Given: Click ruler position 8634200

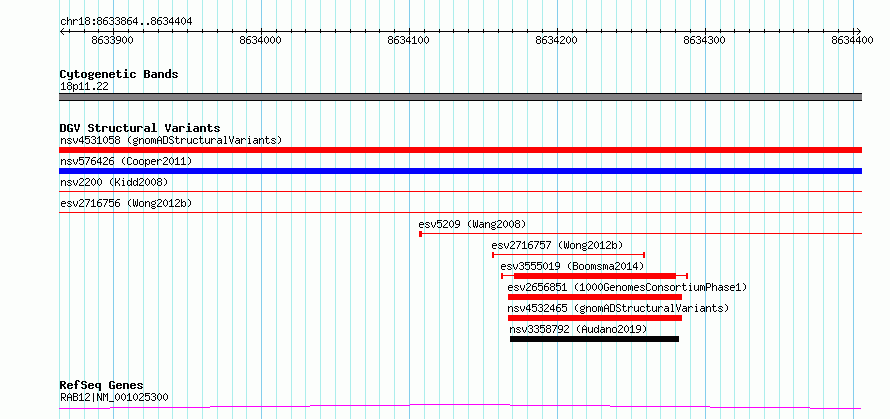Looking at the screenshot, I should (x=557, y=40).
